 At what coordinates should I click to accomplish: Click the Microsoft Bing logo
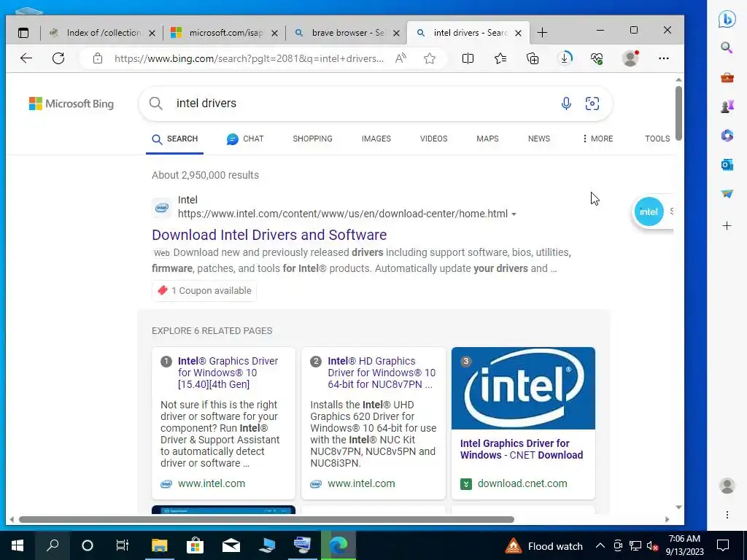(x=71, y=104)
